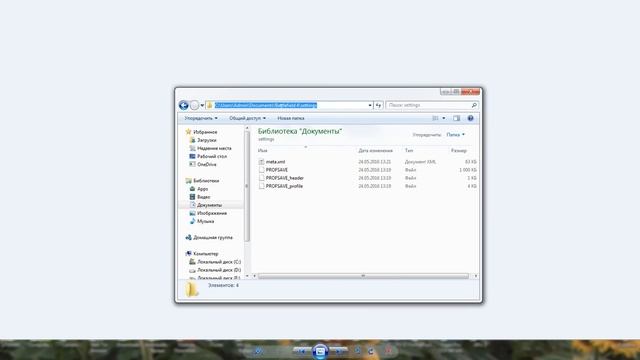Select the PROFSAVE_header file
Viewport: 640px width, 360px height.
[284, 178]
